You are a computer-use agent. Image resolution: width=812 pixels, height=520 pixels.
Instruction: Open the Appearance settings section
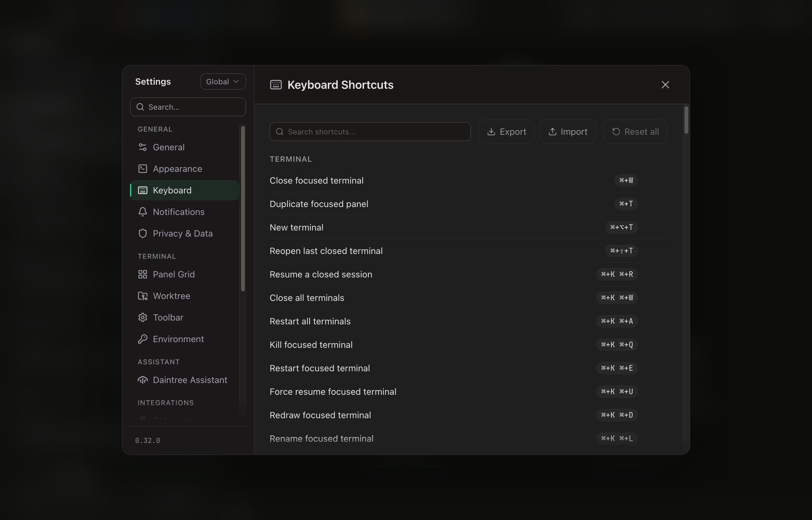click(184, 169)
